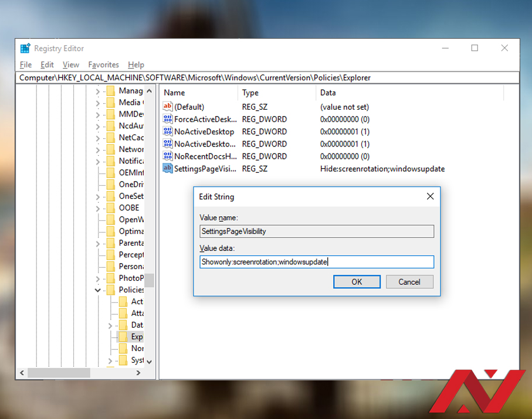The height and width of the screenshot is (419, 532).
Task: Click the SettingsPageVisi string value icon
Action: point(168,168)
